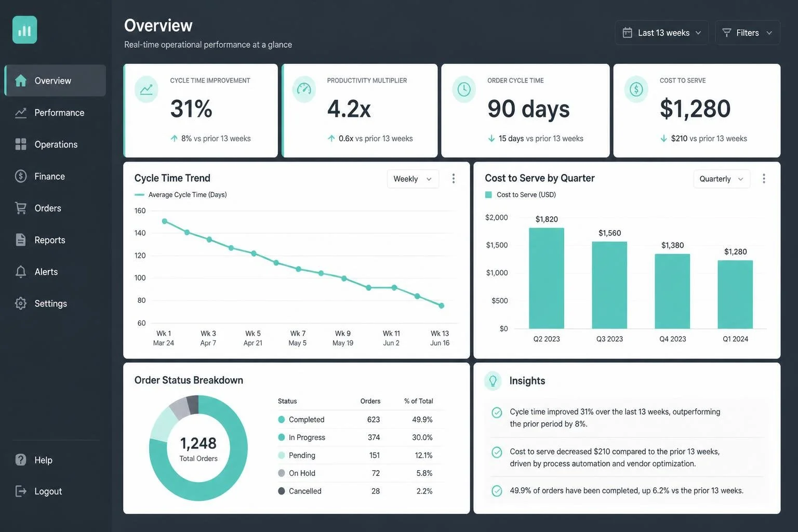Click the Cycle Time Improvement chart icon
Screen dimensions: 798x532
tap(147, 89)
